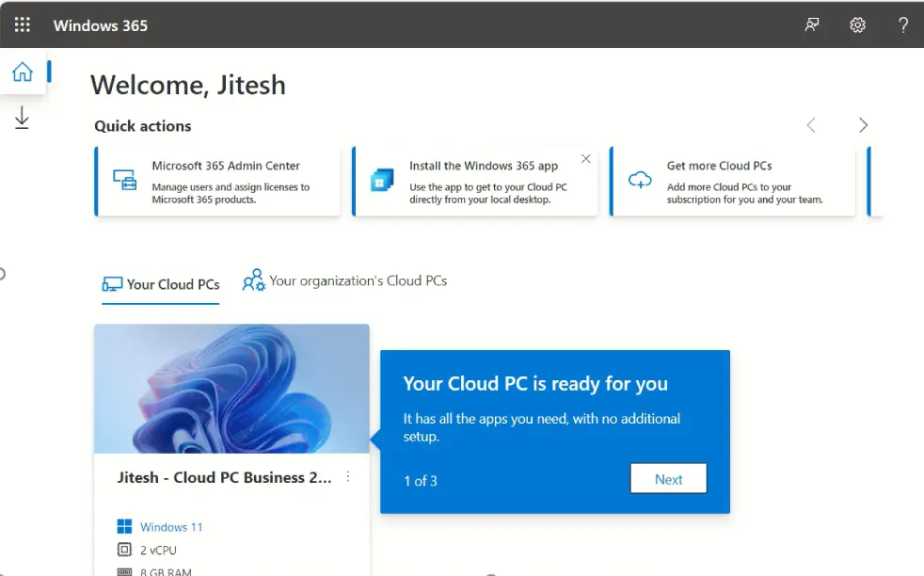The image size is (924, 576).
Task: Open the feedback icon in header
Action: 812,24
